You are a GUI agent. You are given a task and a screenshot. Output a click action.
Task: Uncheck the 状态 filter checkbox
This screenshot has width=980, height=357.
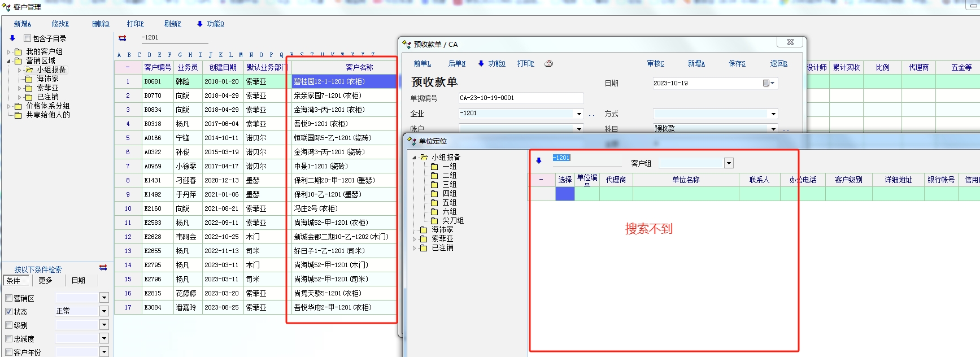8,312
